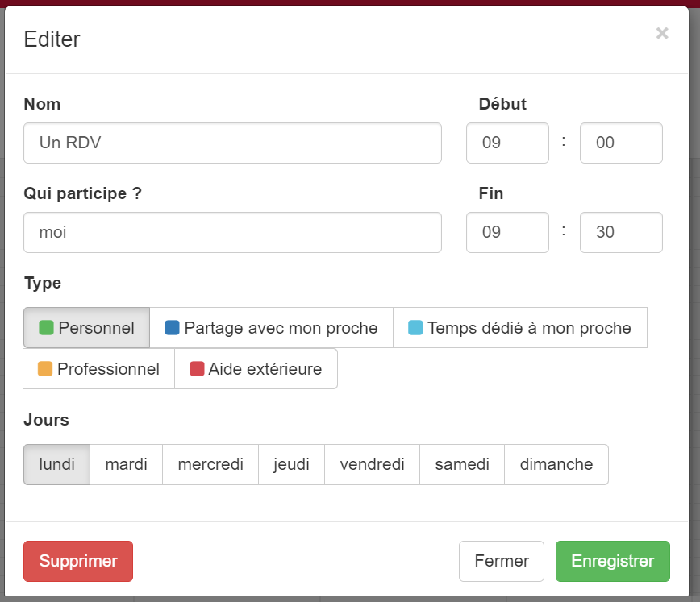Select the Personnel type option
This screenshot has width=700, height=602.
pos(87,328)
